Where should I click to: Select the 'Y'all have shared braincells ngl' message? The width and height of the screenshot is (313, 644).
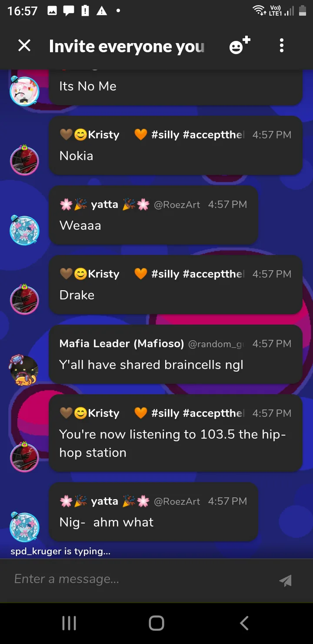pos(151,365)
